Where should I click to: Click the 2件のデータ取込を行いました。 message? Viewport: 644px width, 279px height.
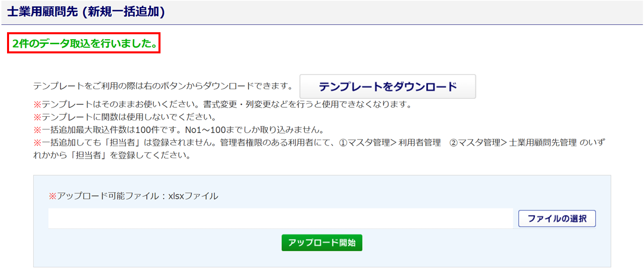click(x=84, y=44)
